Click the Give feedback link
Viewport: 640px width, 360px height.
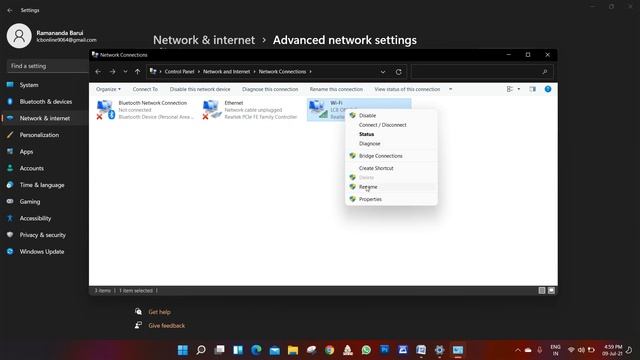[167, 326]
